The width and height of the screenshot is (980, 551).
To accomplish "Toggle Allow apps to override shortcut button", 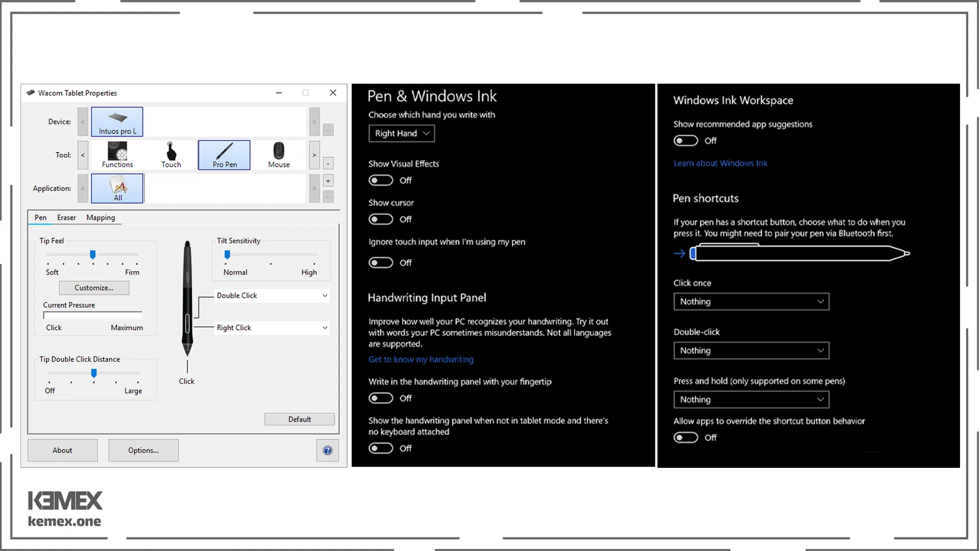I will click(685, 438).
